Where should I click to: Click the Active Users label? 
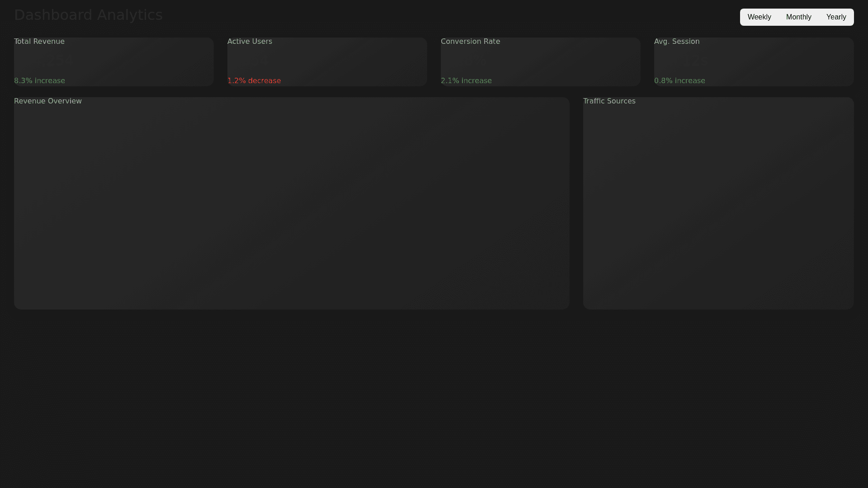[x=250, y=42]
